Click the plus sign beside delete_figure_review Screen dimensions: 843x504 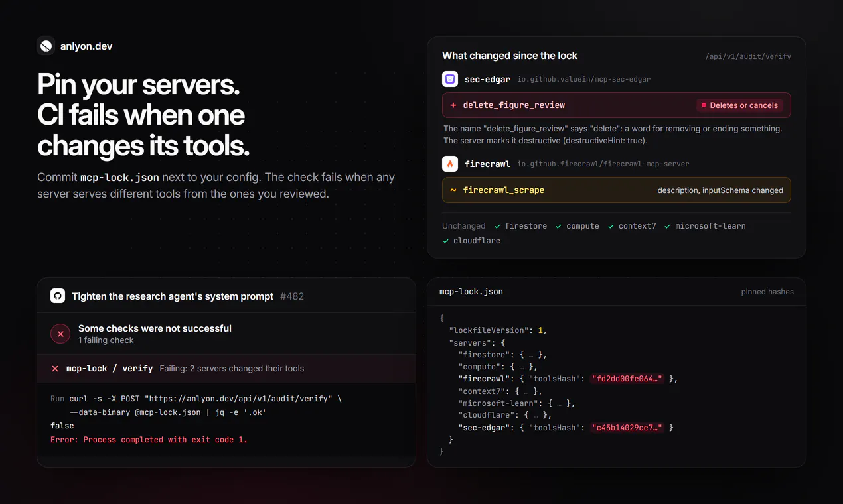tap(453, 105)
